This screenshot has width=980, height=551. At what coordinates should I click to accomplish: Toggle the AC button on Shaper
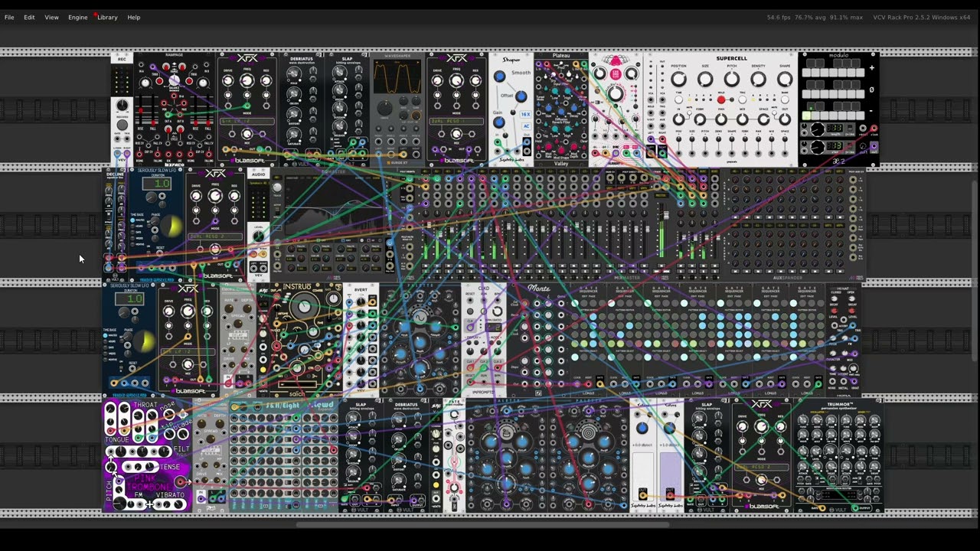tap(526, 125)
